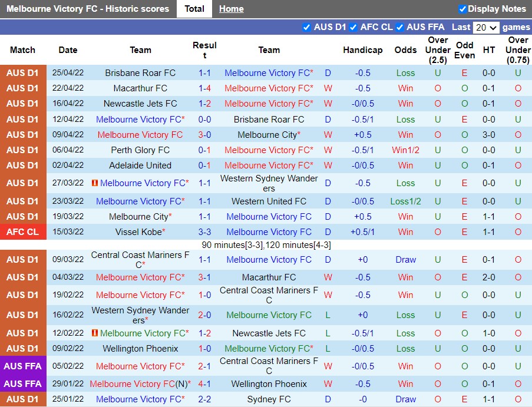Open the Last games count dropdown
The image size is (532, 407).
pos(487,27)
